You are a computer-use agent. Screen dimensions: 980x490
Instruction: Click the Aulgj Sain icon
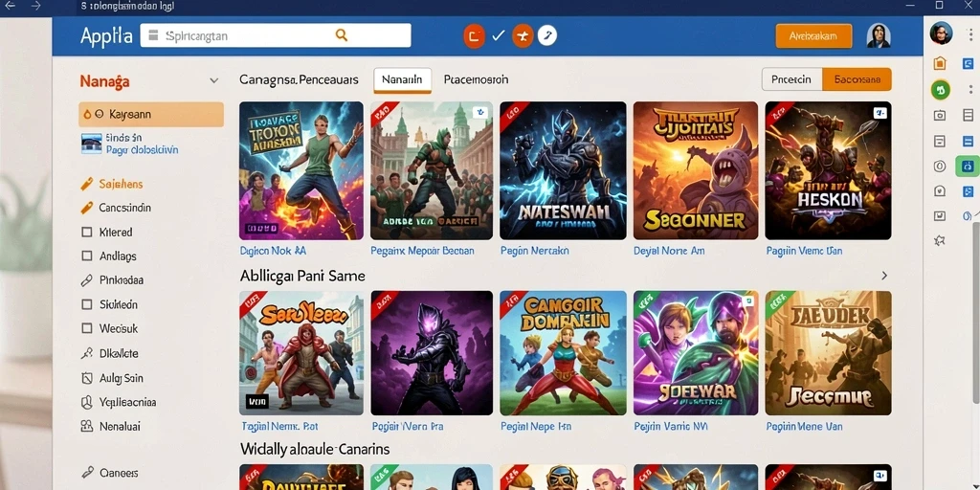point(87,378)
